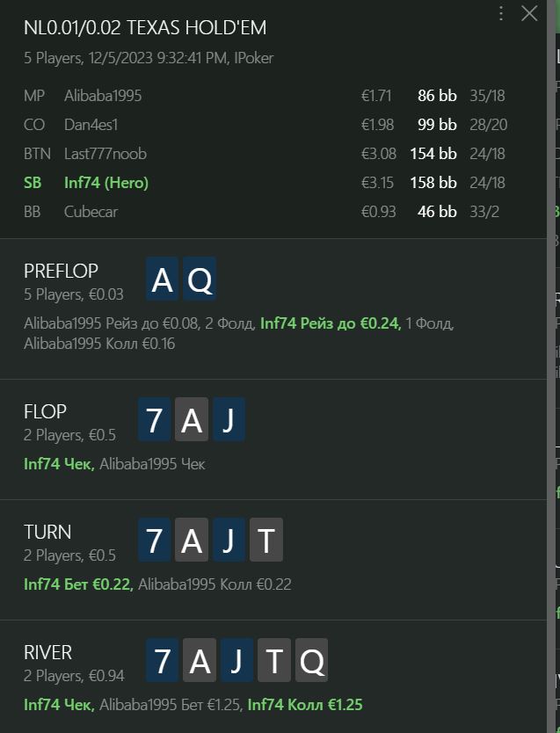Close the hand history panel
The width and height of the screenshot is (560, 733).
[529, 13]
